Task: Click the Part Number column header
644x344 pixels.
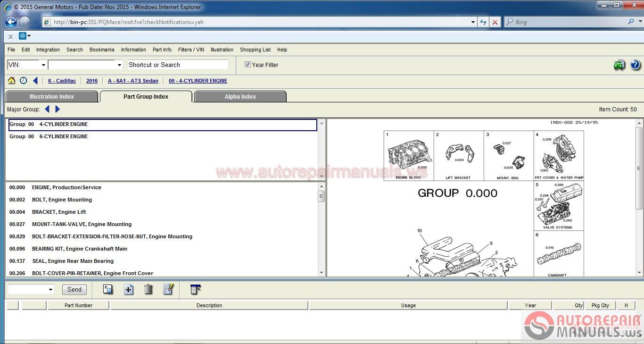Action: [x=78, y=305]
